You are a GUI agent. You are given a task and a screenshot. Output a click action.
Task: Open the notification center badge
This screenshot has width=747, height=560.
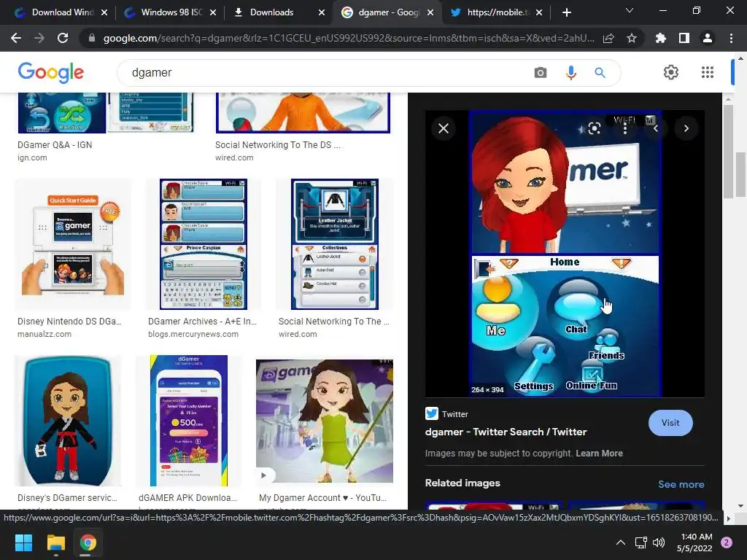coord(727,542)
